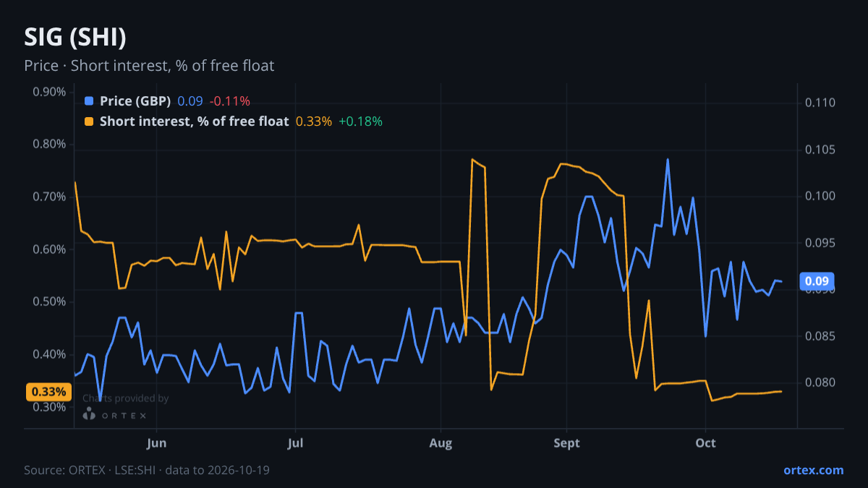Click the orange 0.33% axis badge

pos(49,392)
